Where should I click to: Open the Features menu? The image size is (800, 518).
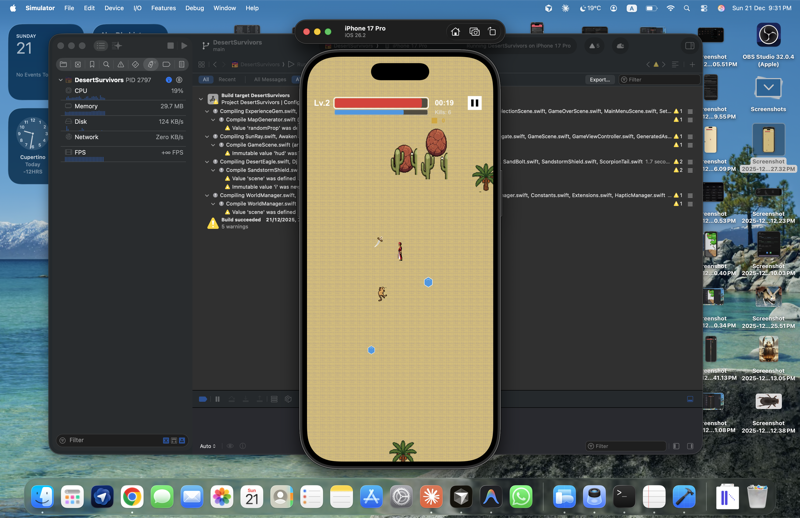tap(163, 8)
